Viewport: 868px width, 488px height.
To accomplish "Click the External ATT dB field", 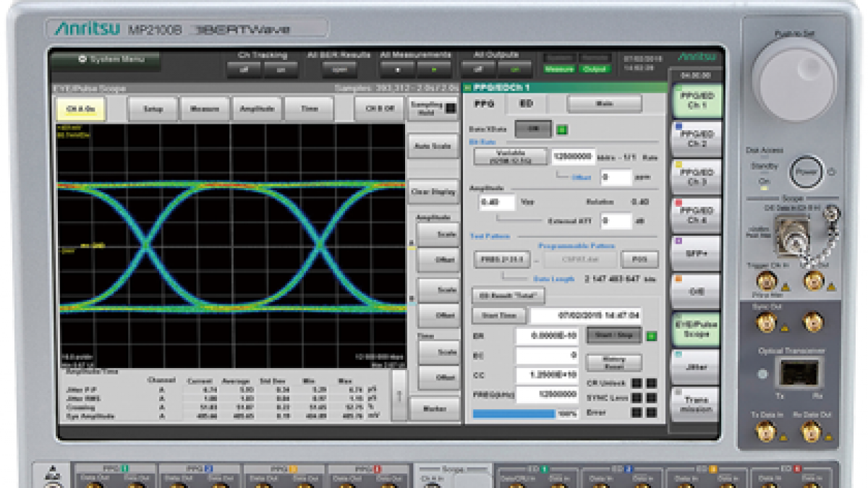I will [616, 221].
